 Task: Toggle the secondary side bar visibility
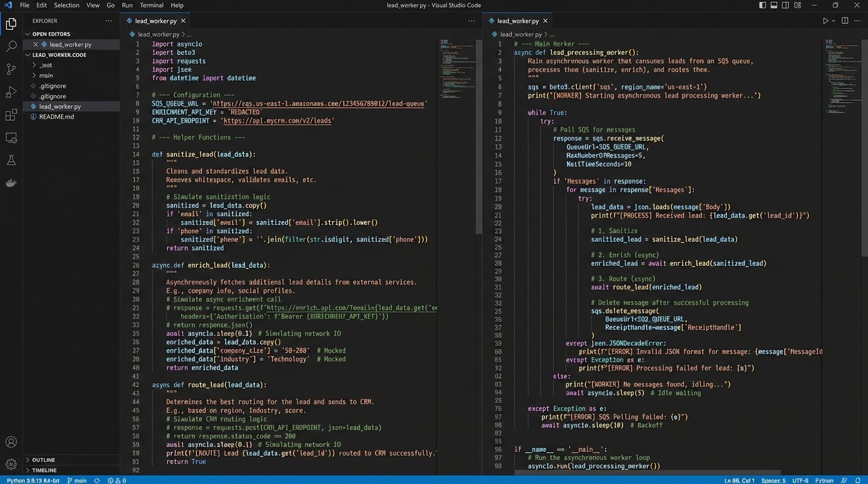[786, 5]
